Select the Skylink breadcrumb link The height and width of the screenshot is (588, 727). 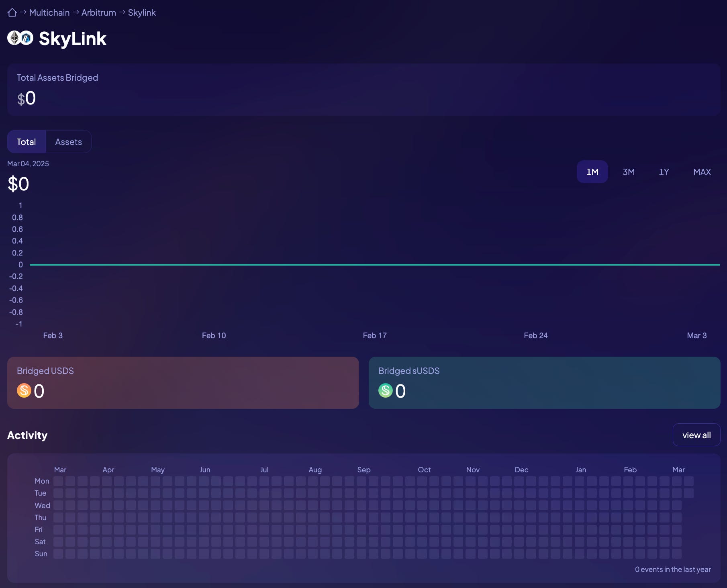(142, 12)
